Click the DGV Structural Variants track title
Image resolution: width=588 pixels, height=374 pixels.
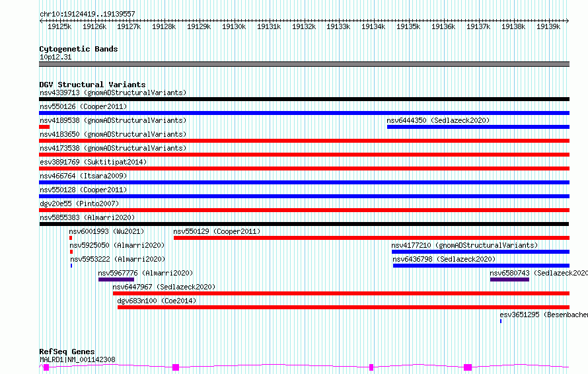(x=92, y=85)
